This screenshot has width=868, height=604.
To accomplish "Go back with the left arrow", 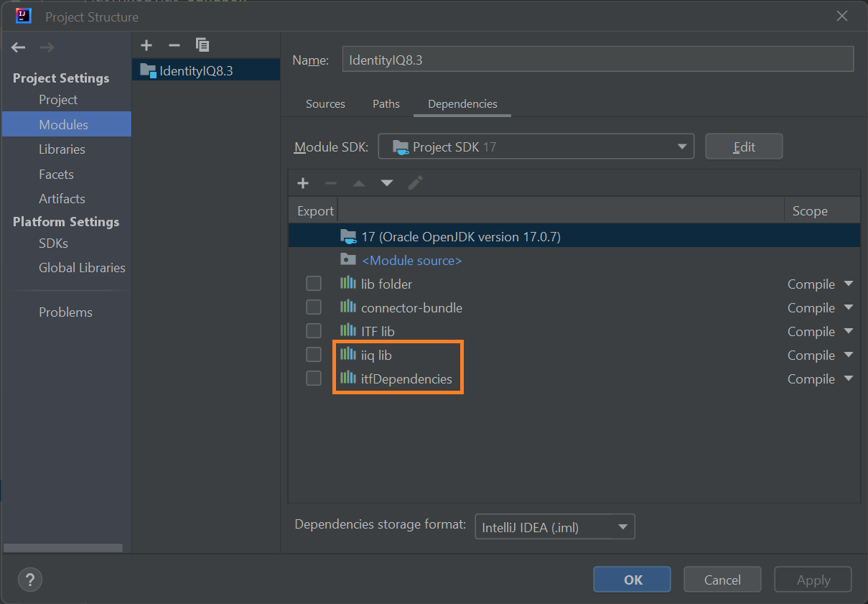I will point(19,47).
